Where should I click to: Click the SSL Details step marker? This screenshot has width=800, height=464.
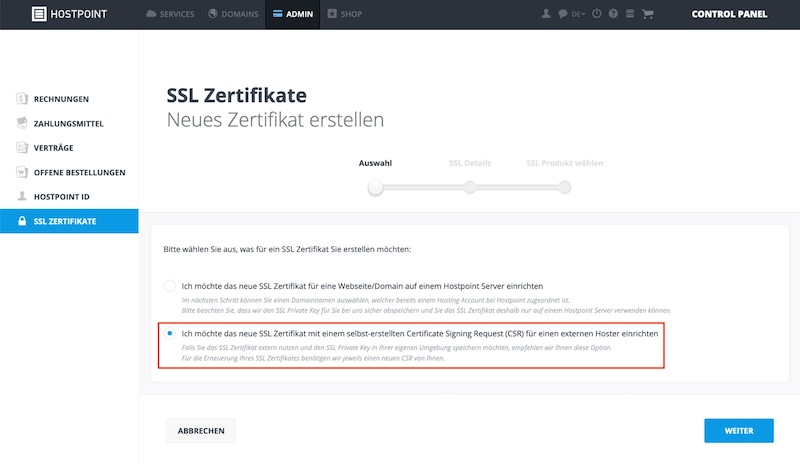pos(470,187)
